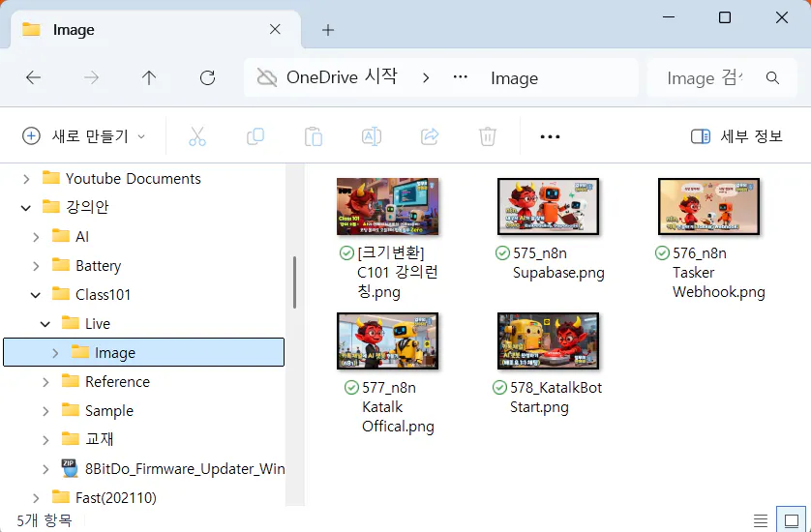This screenshot has width=811, height=532.
Task: Click chevron after OneDrive 시작 breadcrumb
Action: pos(426,78)
